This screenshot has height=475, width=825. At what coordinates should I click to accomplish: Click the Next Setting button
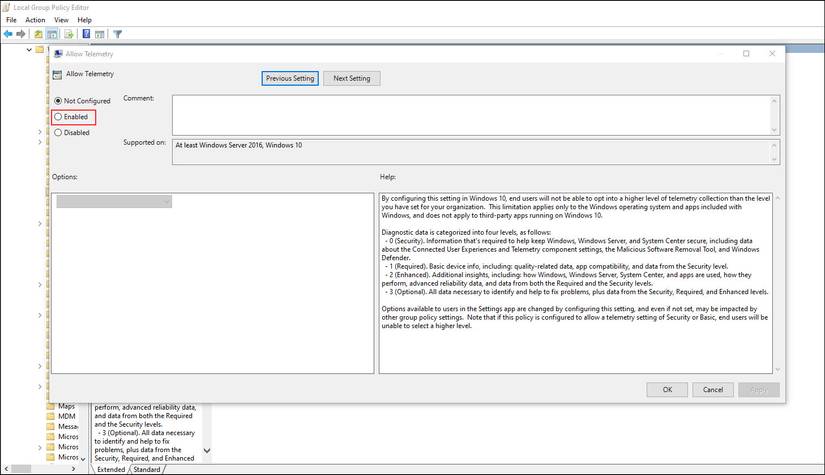coord(351,78)
